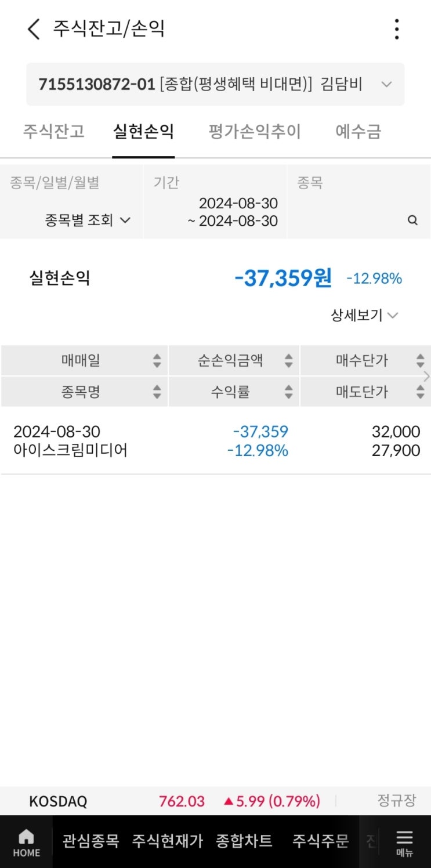This screenshot has height=868, width=431.
Task: Switch to 주식잔고 tab
Action: 54,132
